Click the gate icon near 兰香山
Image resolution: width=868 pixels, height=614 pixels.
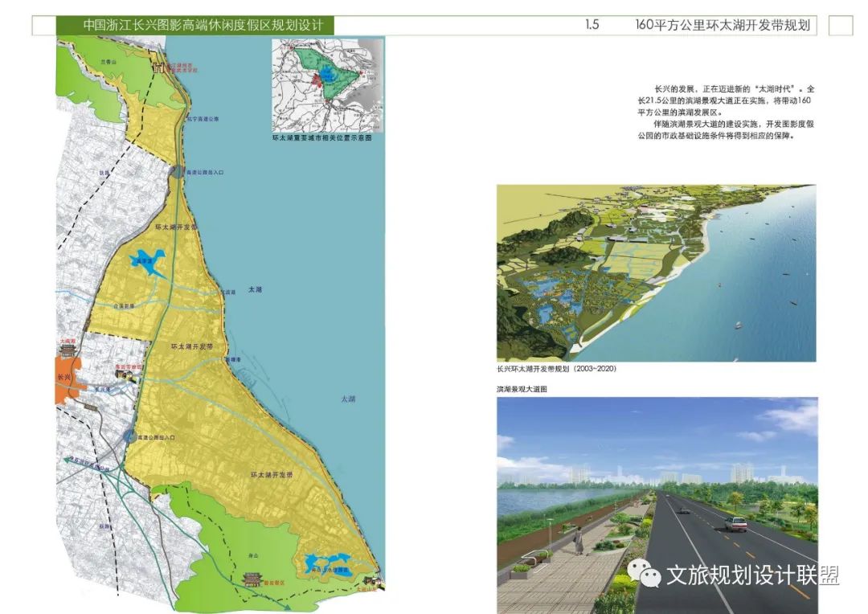(x=160, y=68)
